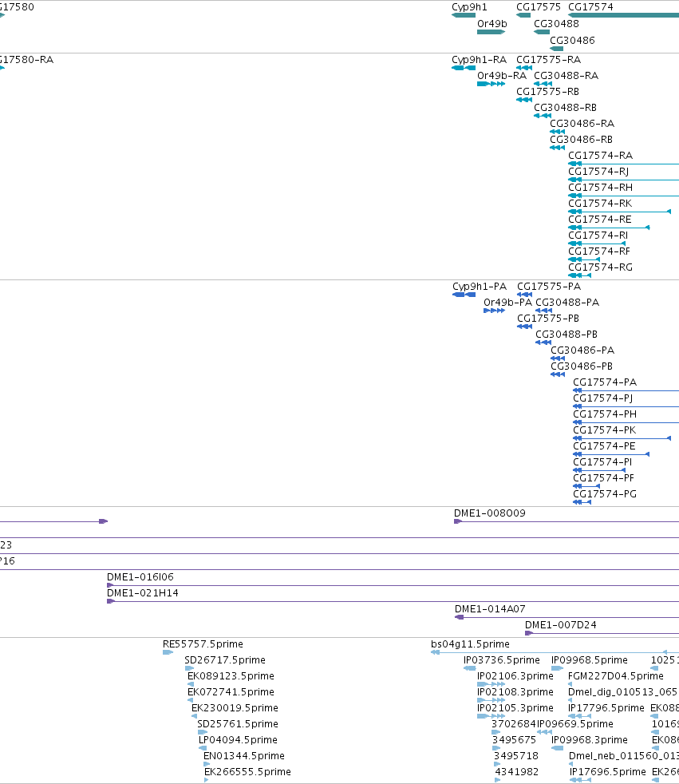Click the CG17574-PF protein feature

(586, 486)
